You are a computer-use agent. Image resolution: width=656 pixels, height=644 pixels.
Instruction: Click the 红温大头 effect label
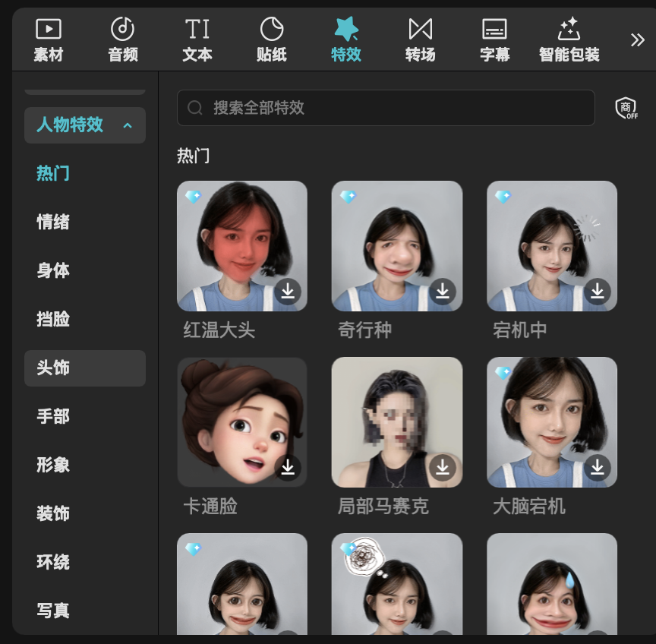[219, 330]
